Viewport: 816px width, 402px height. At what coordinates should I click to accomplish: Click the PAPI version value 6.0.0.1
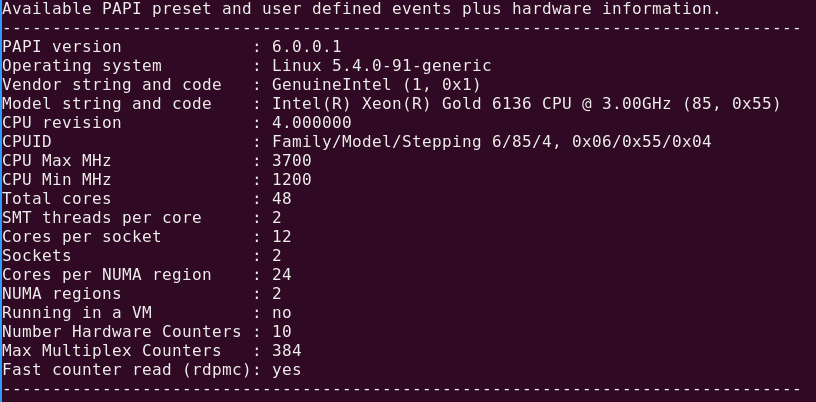[307, 47]
